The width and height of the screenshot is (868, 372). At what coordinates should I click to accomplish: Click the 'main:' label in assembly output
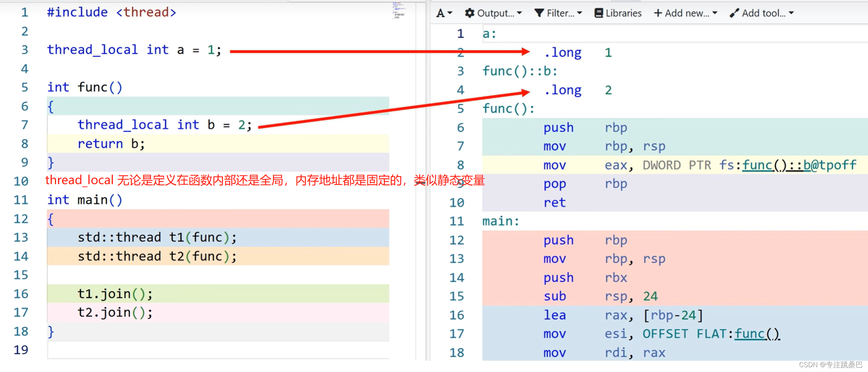pos(500,221)
